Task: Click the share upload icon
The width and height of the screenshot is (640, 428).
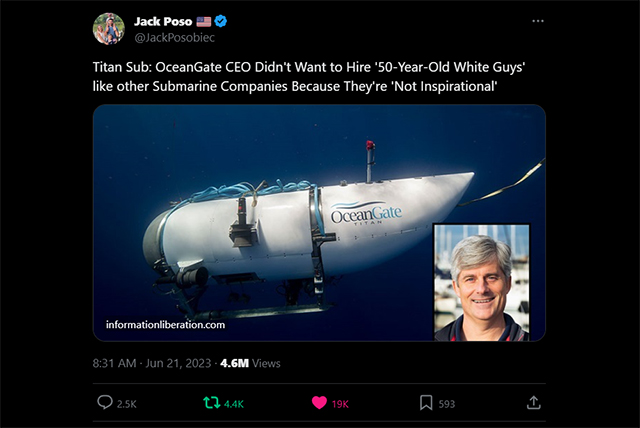Action: [533, 403]
